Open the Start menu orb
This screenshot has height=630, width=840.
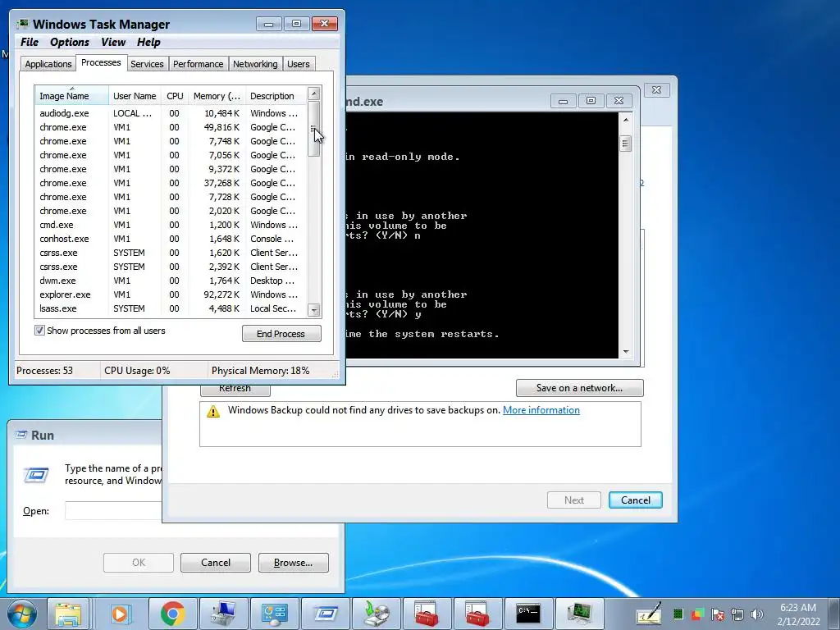click(x=22, y=614)
